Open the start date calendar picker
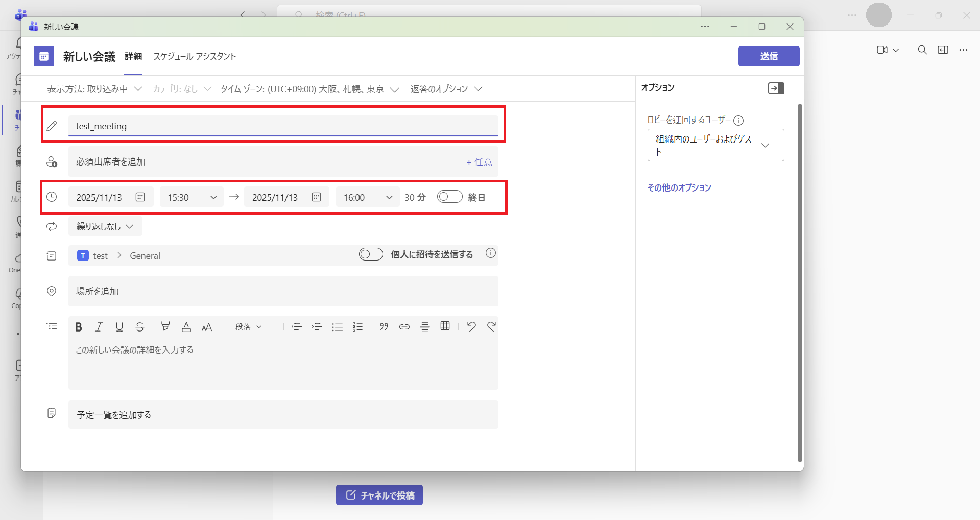Screen dimensions: 980x520 pos(140,197)
